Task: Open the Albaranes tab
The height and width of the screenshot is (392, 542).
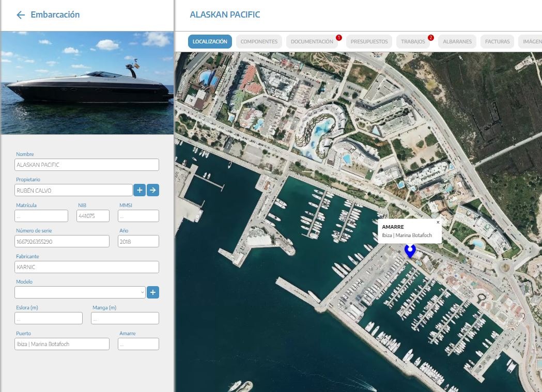Action: point(457,42)
